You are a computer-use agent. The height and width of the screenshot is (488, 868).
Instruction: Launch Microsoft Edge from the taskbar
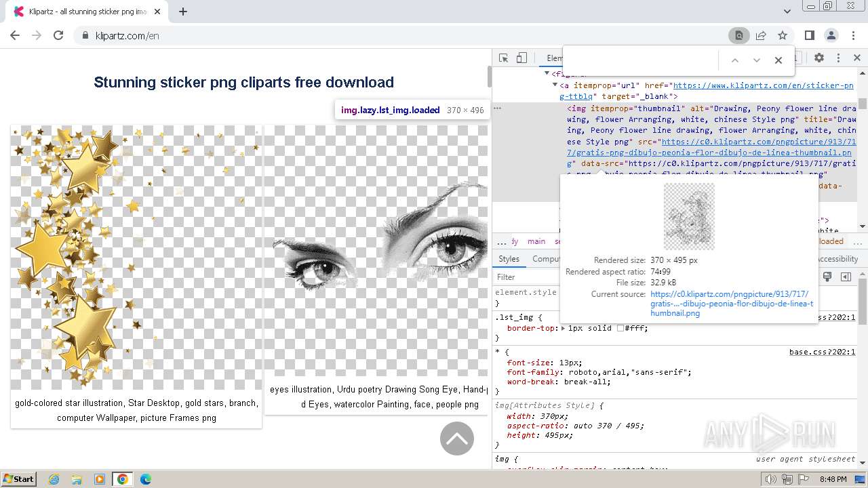[145, 479]
